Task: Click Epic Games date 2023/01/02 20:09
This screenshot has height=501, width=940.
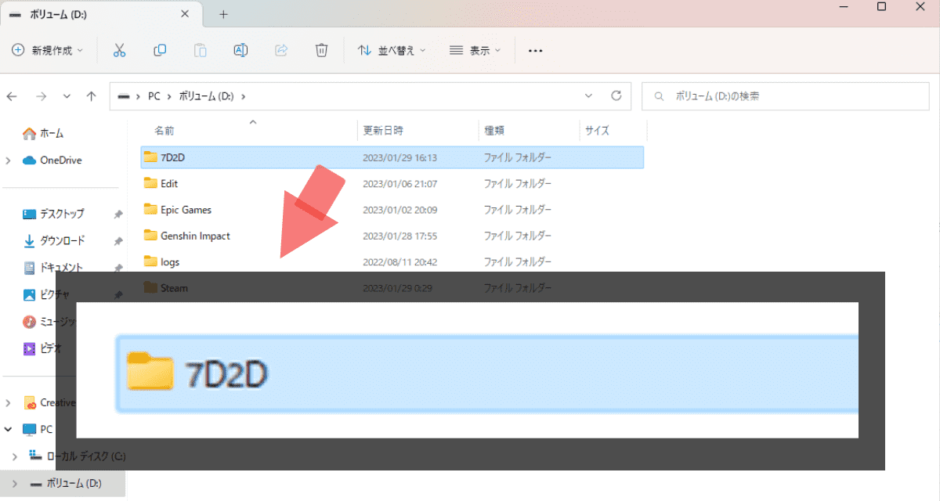Action: click(x=399, y=210)
